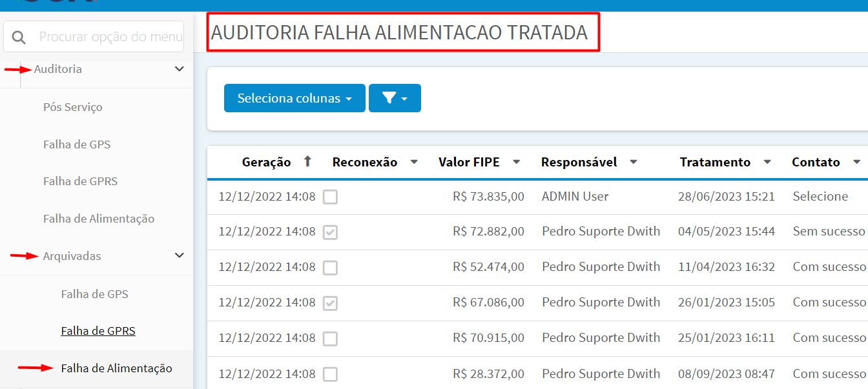Image resolution: width=868 pixels, height=389 pixels.
Task: Toggle Reconexão checkbox for R$ 52.474,00 row
Action: [x=330, y=268]
